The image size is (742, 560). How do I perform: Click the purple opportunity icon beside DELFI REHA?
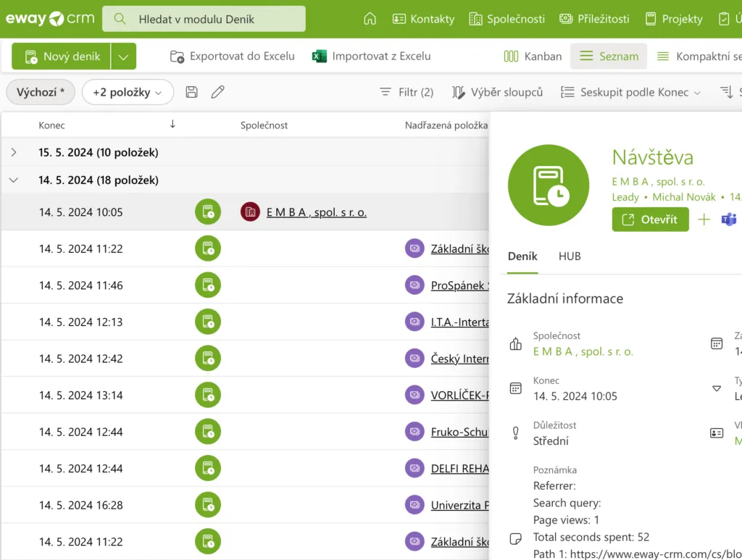coord(414,468)
